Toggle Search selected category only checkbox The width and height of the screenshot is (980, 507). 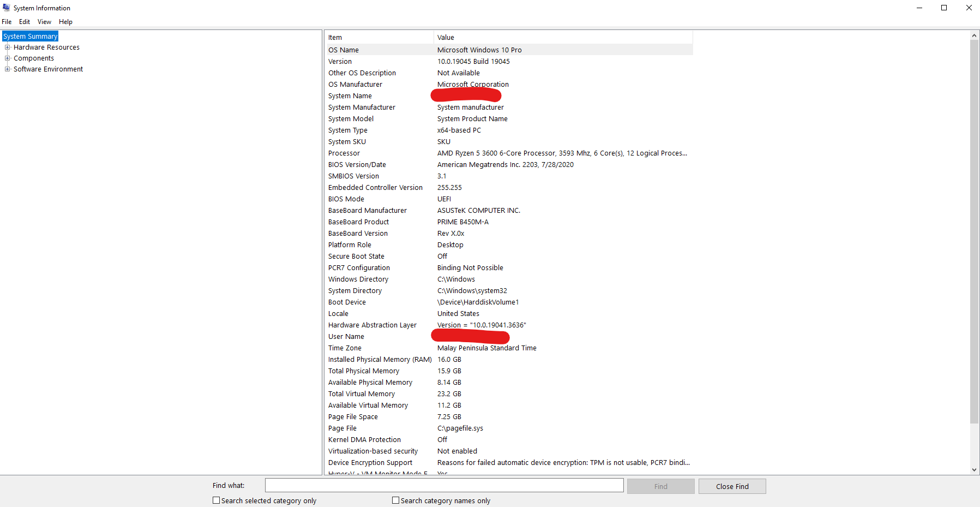pos(216,500)
